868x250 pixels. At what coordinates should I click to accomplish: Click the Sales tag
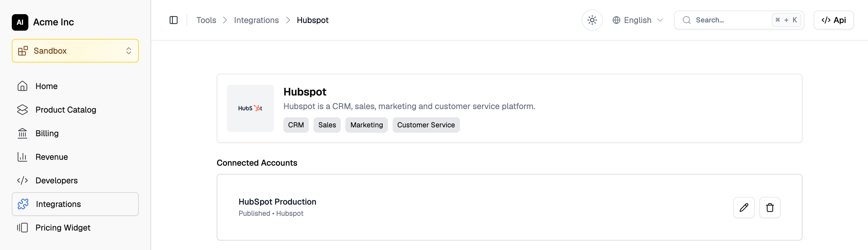327,125
